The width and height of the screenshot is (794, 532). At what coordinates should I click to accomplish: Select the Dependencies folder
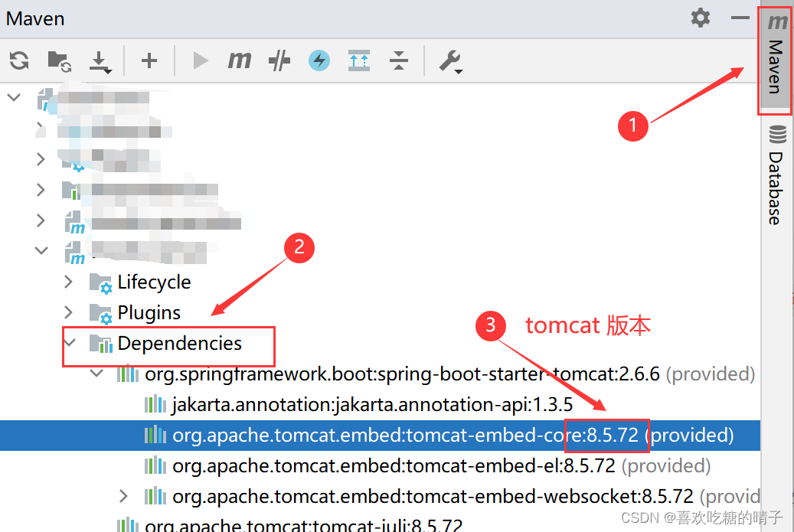[x=179, y=344]
